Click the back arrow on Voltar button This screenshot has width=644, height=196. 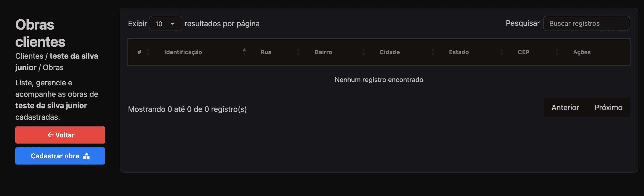51,135
